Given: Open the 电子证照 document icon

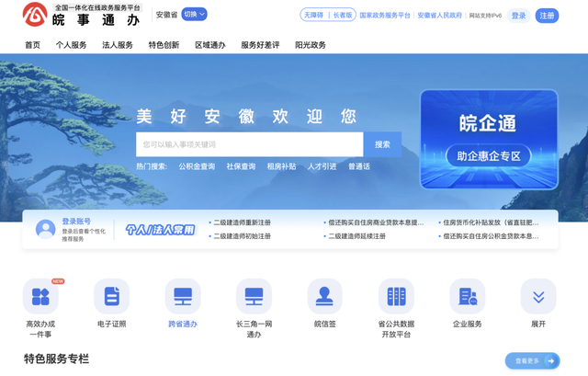Looking at the screenshot, I should (112, 296).
